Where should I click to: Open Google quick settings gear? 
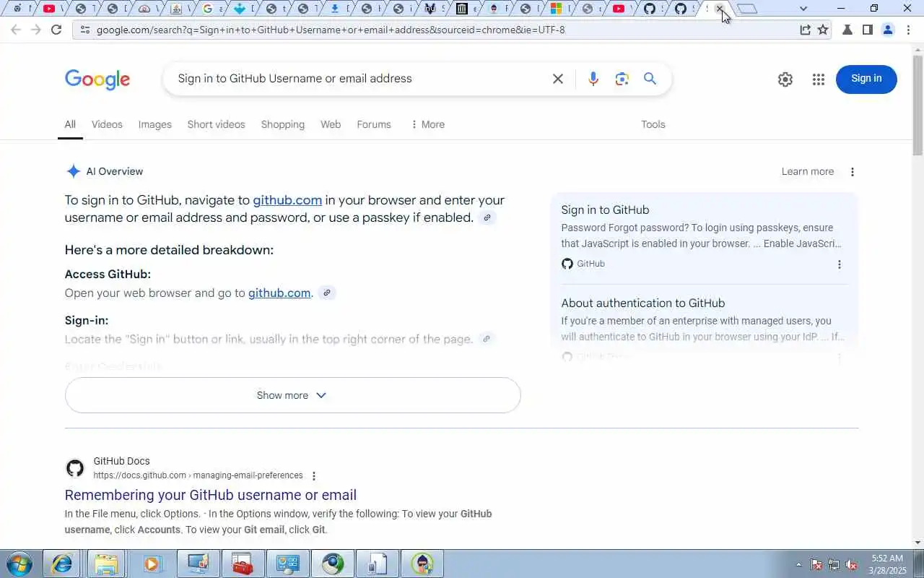pos(785,79)
